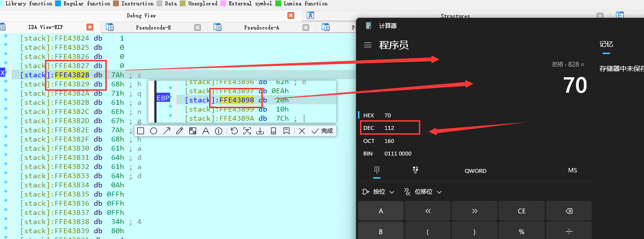This screenshot has height=239, width=644.
Task: Close the Debug View panel
Action: click(291, 15)
